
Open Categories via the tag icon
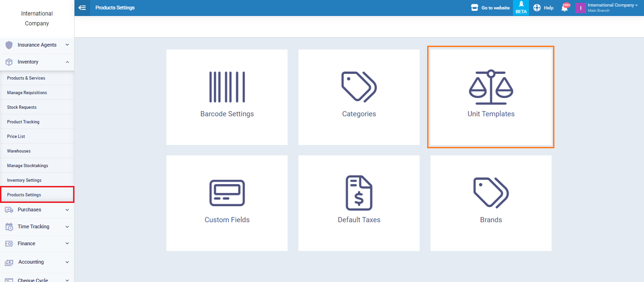point(359,87)
